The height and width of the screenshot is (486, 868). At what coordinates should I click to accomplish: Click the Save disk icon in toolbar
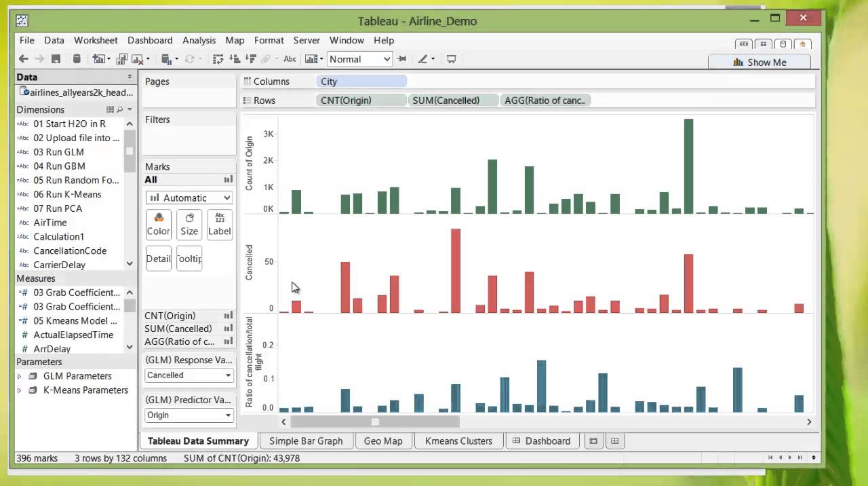click(56, 59)
